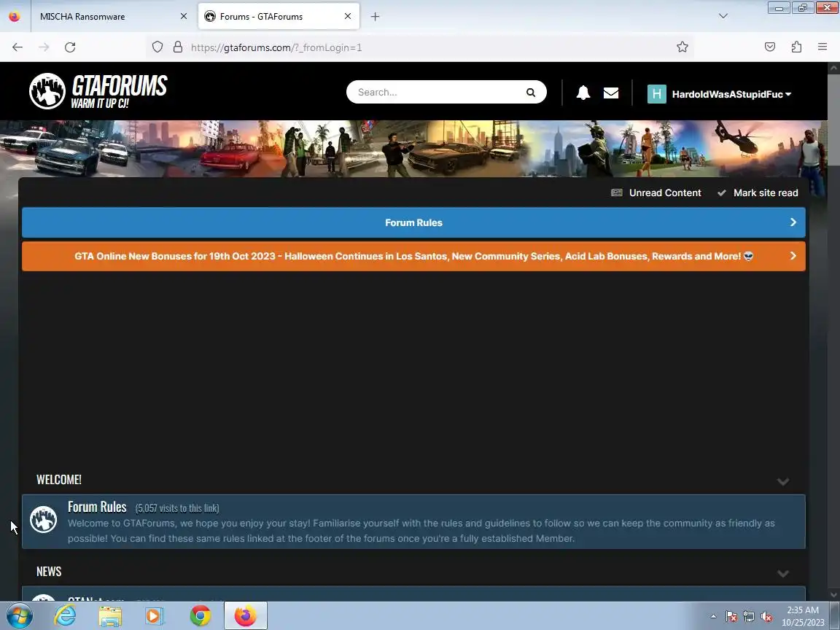
Task: Click the scrollbar down arrow
Action: pos(833,595)
